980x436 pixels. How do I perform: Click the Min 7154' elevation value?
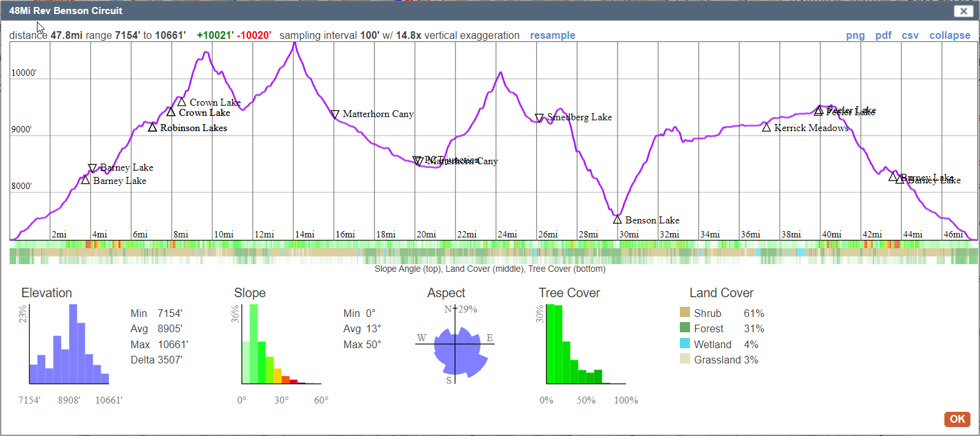tap(156, 313)
